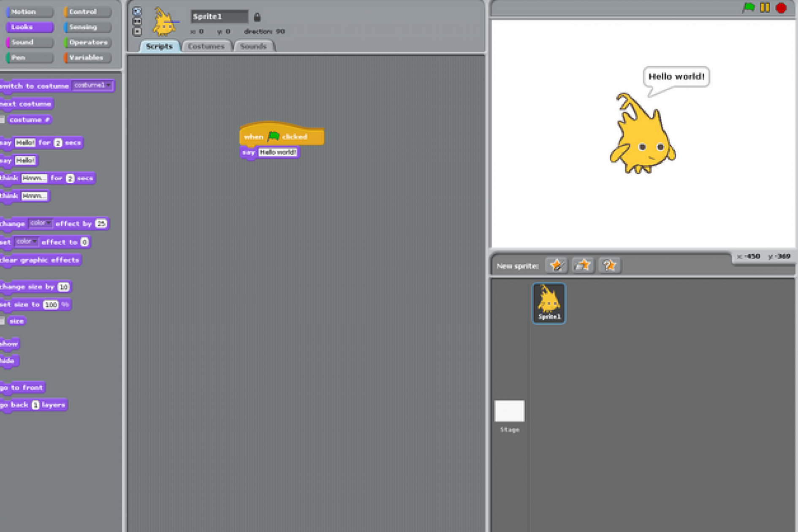Click the Hello world! speech bubble on stage
The image size is (798, 532).
(676, 77)
